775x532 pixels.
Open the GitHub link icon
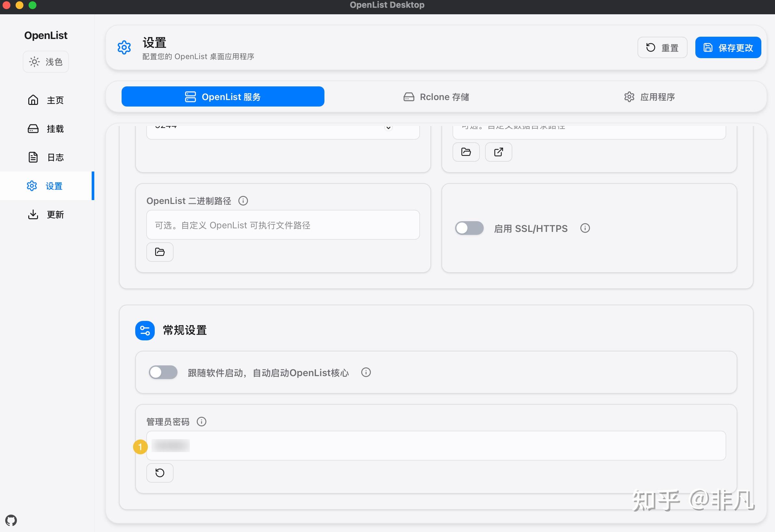tap(11, 520)
